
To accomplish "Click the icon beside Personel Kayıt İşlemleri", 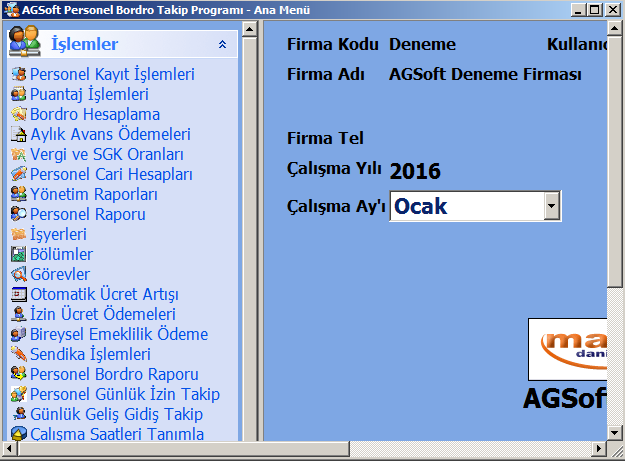I will click(x=18, y=74).
